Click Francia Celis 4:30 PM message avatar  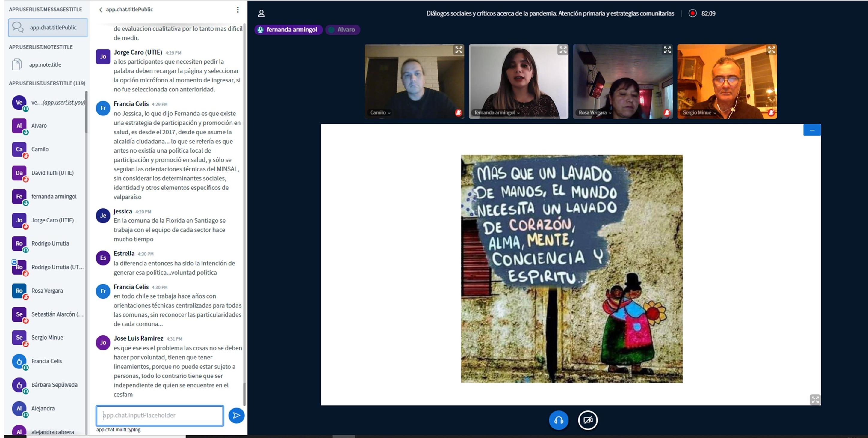[103, 291]
